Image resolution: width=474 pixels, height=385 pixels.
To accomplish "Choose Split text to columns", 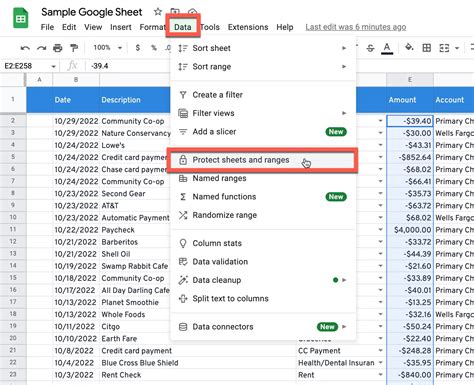I will (263, 298).
